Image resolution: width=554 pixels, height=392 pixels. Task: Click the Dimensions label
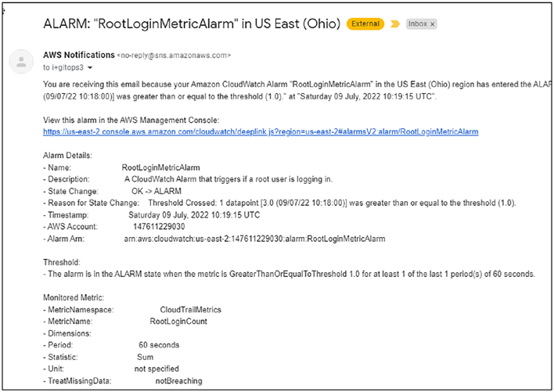[67, 333]
